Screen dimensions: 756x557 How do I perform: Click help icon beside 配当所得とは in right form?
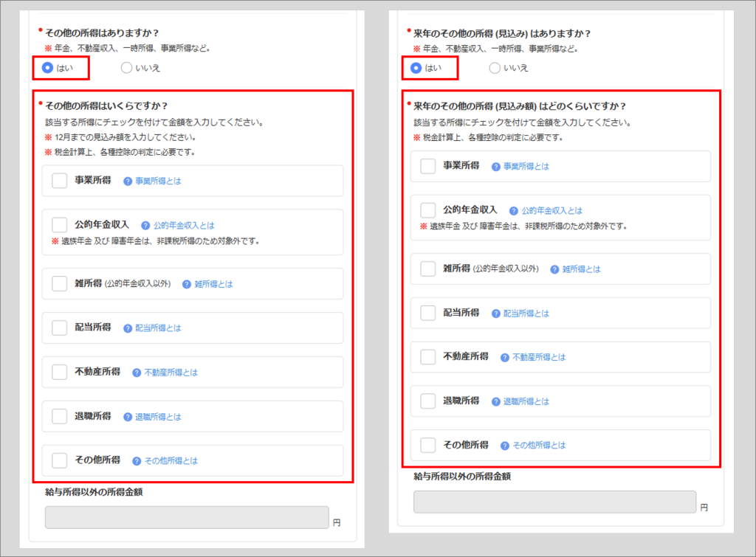click(495, 314)
